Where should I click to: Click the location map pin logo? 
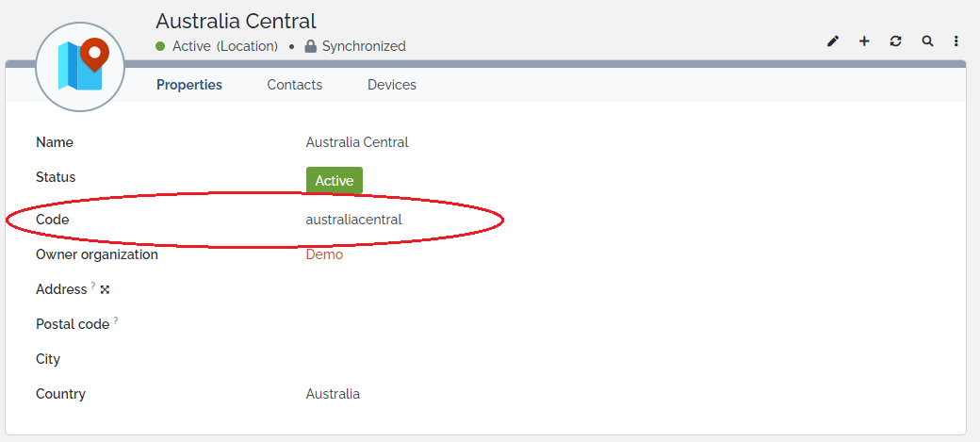coord(80,65)
